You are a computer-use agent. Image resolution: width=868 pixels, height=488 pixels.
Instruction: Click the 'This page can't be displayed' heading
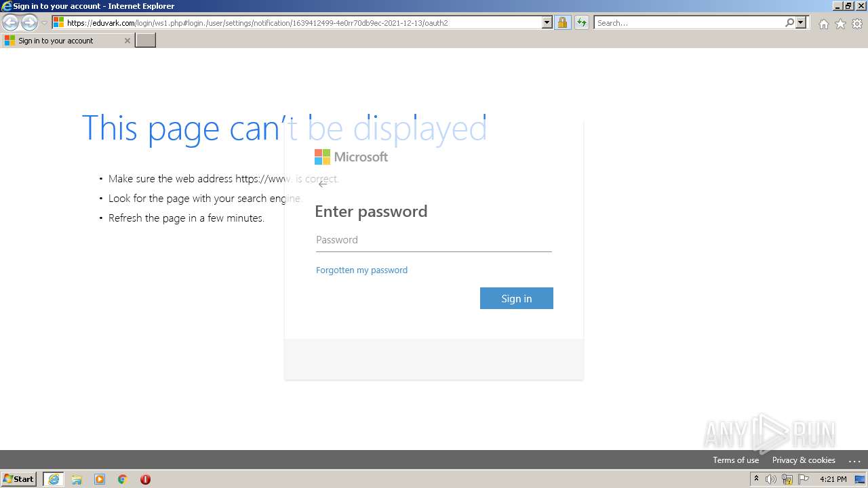point(284,128)
